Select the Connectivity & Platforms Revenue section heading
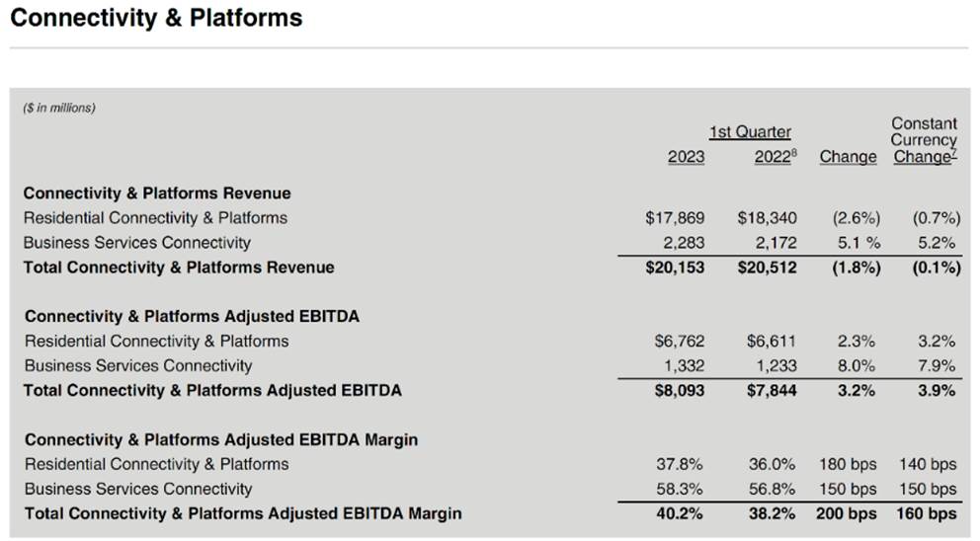Image resolution: width=980 pixels, height=541 pixels. pyautogui.click(x=156, y=193)
